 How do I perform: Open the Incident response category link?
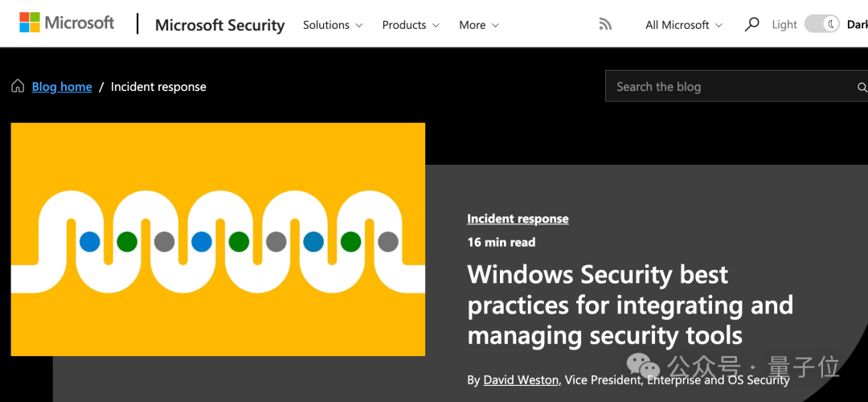[x=518, y=219]
